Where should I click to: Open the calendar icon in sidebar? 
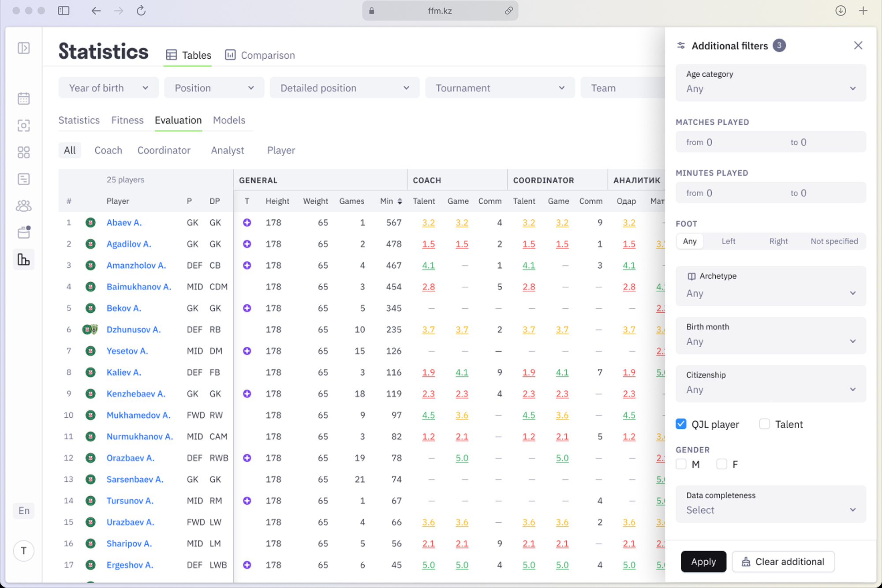24,98
